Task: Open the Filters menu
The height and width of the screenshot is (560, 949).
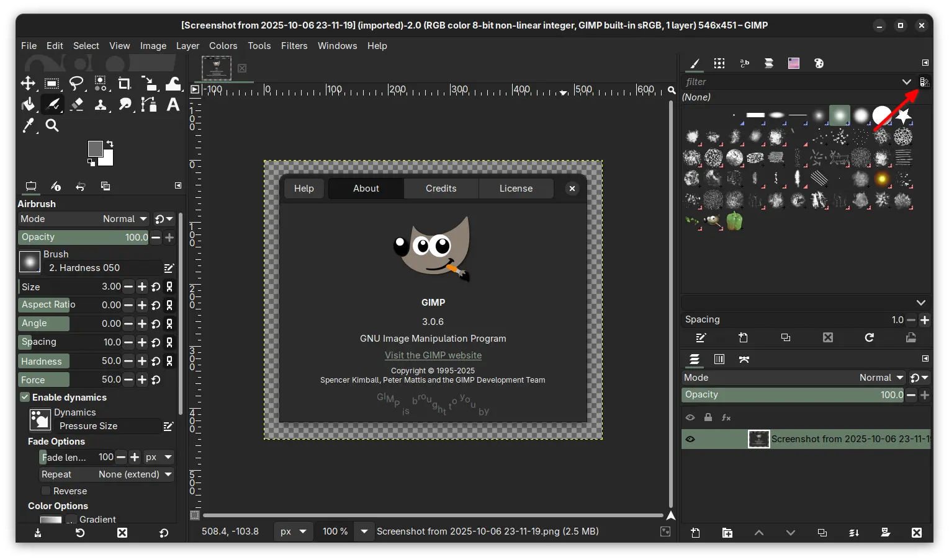Action: pyautogui.click(x=294, y=46)
